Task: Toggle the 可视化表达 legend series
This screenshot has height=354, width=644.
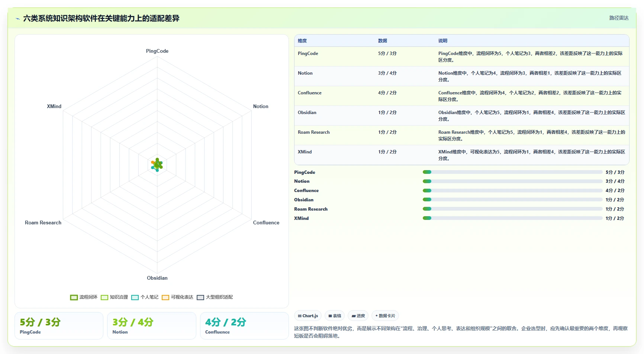Action: (177, 297)
